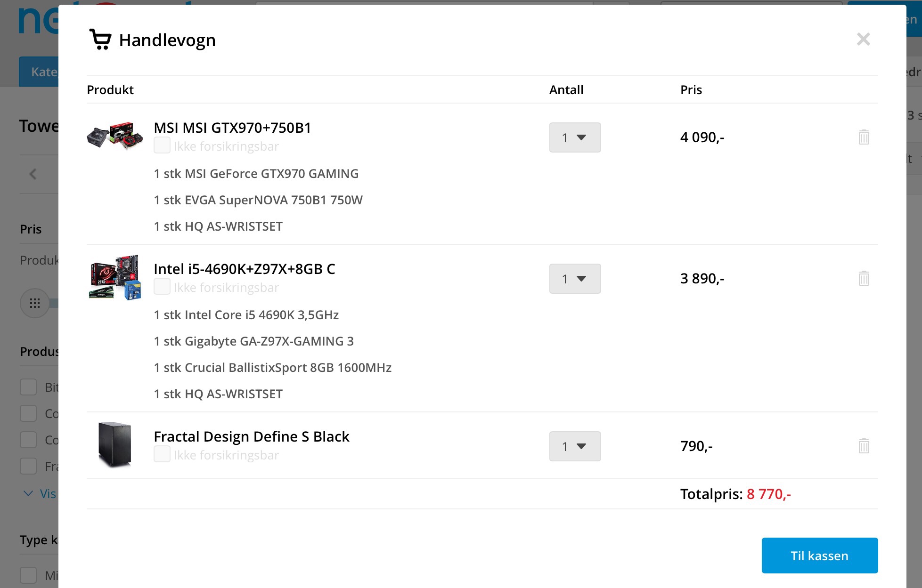Click the 3 890,- price value
This screenshot has height=588, width=922.
point(702,278)
